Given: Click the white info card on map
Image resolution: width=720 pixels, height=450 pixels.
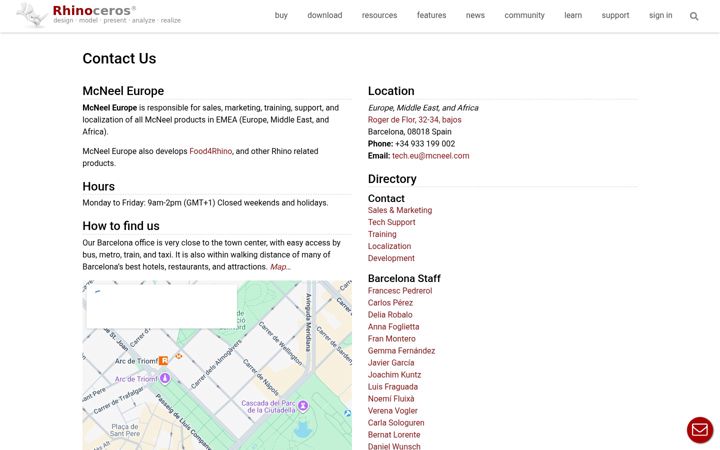Looking at the screenshot, I should [162, 306].
